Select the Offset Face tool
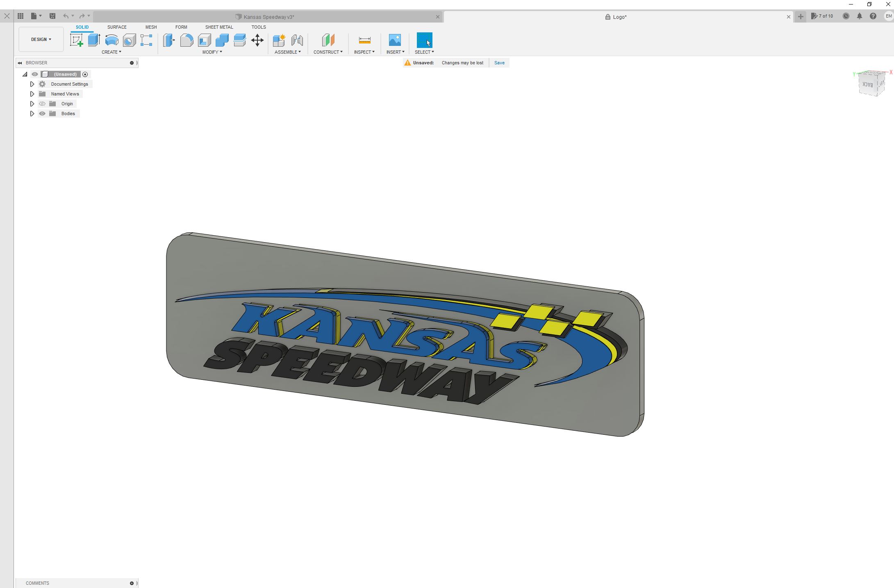Image resolution: width=894 pixels, height=588 pixels. (x=239, y=40)
